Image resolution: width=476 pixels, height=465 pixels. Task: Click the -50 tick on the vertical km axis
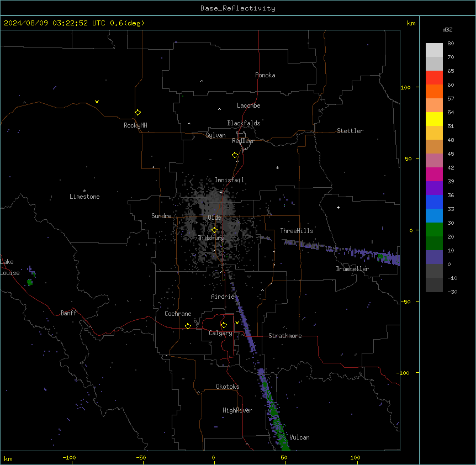pyautogui.click(x=405, y=302)
